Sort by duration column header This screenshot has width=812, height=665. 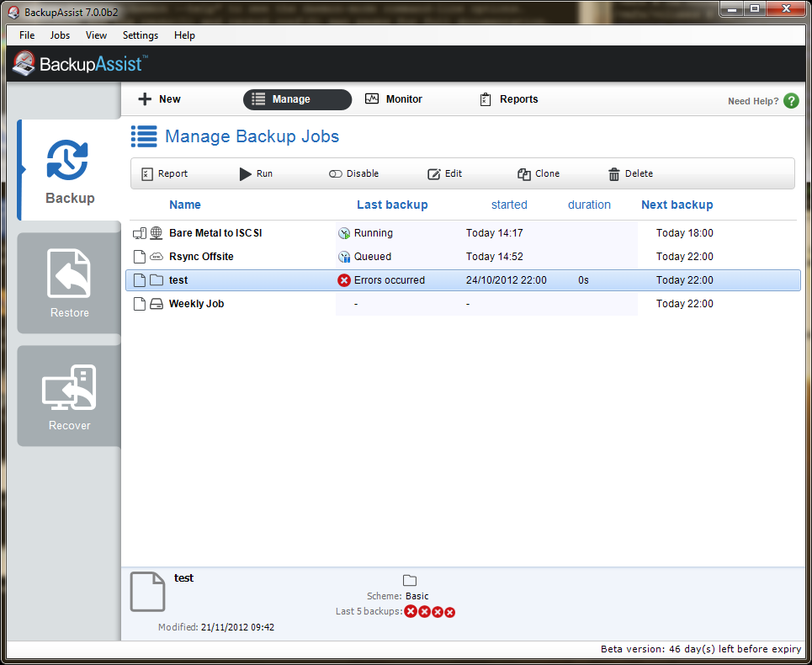[589, 205]
